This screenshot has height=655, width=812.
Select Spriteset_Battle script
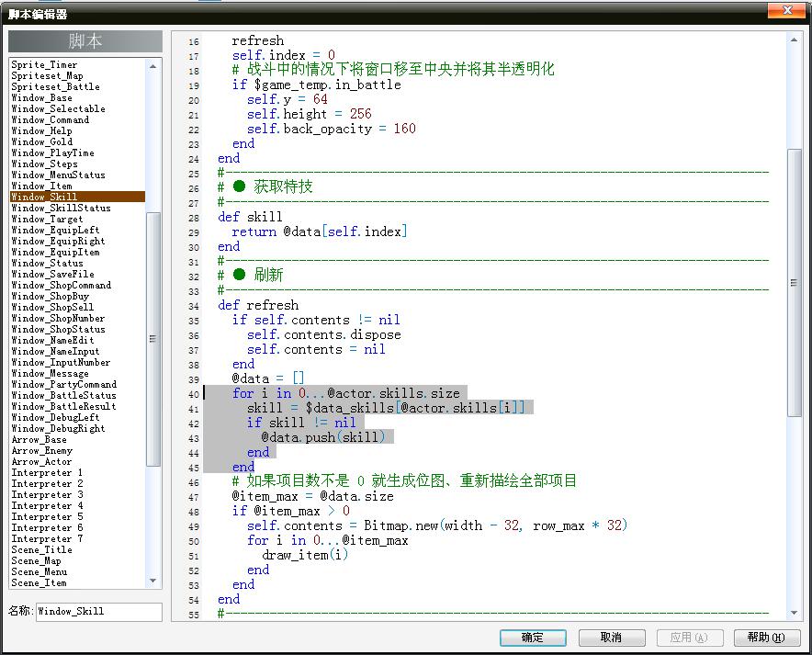point(55,86)
